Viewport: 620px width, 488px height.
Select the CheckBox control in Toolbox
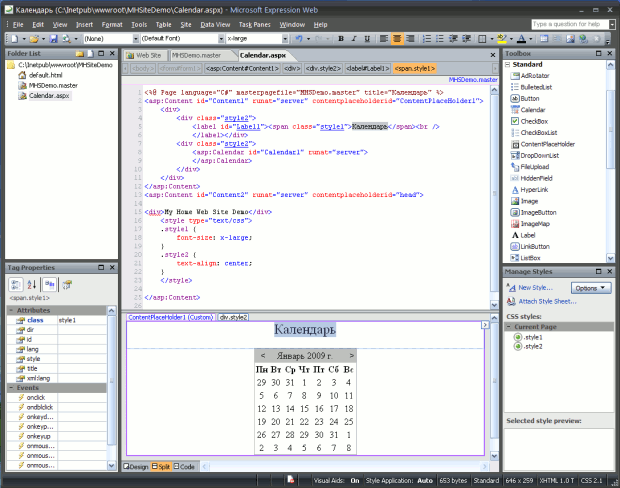coord(536,121)
